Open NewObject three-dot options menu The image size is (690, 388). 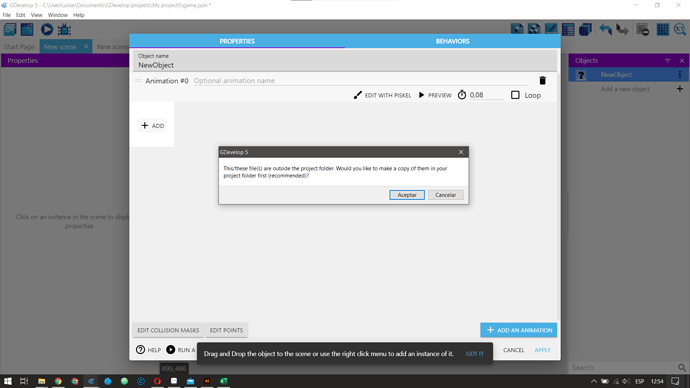(680, 75)
